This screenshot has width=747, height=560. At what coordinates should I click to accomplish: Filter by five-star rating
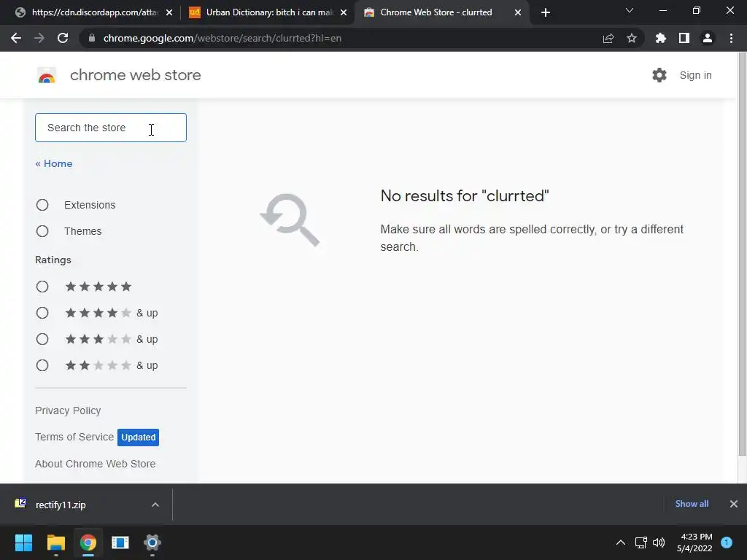(x=42, y=287)
